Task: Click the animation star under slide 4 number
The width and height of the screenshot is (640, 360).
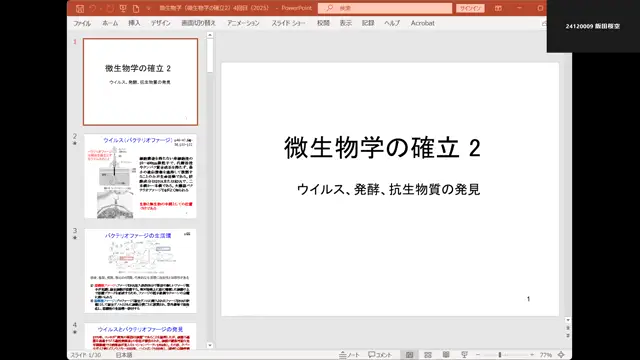Action: coord(75,332)
